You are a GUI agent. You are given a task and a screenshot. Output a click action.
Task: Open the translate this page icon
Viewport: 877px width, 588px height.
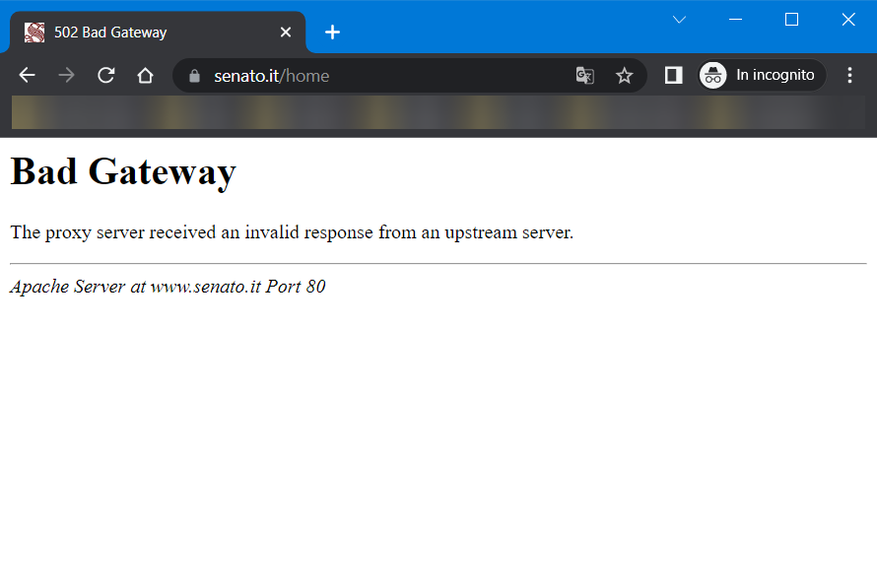point(584,76)
